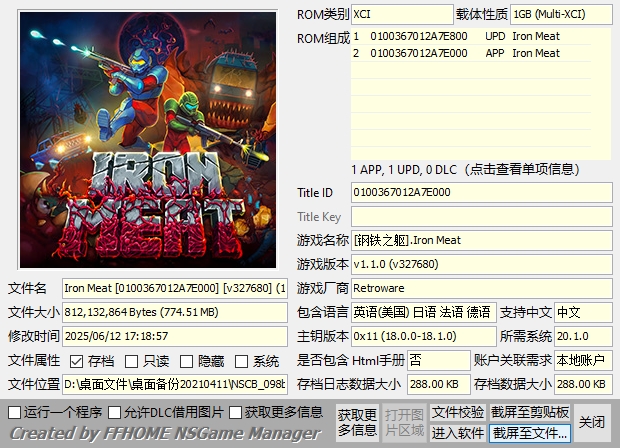Select the APP row in ROM组成 list
Image resolution: width=620 pixels, height=448 pixels.
pos(480,53)
